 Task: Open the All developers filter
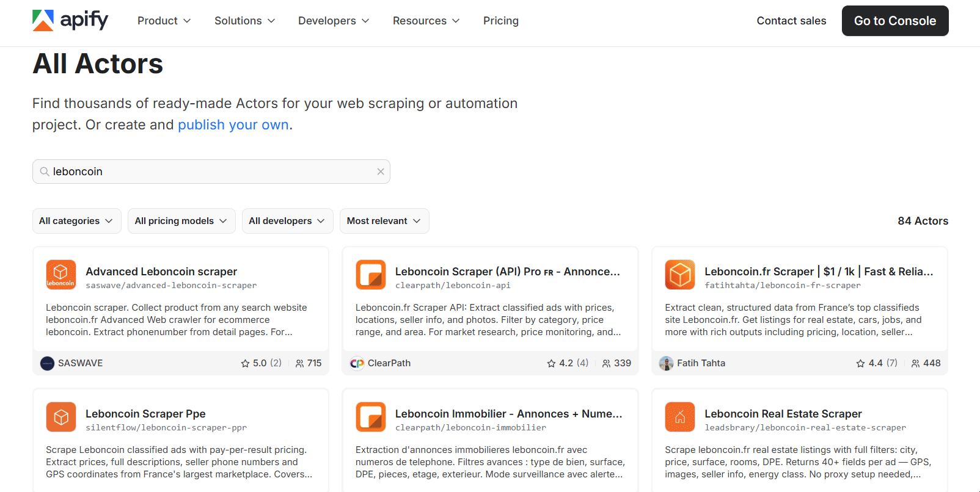[x=287, y=221]
